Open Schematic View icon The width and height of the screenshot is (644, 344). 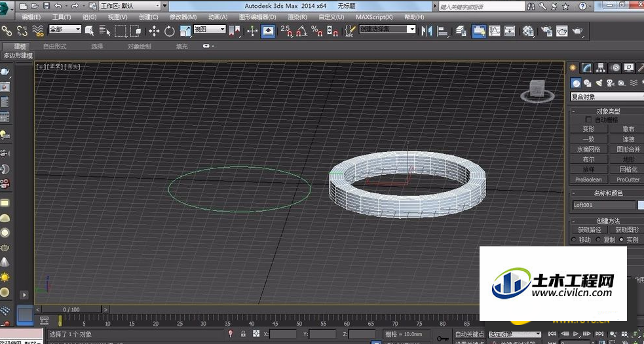(510, 31)
